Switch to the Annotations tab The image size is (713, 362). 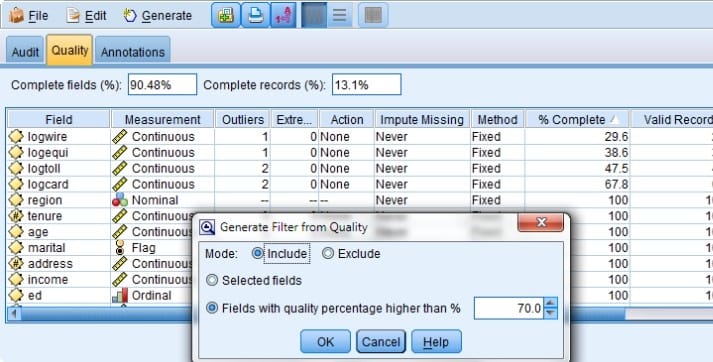tap(133, 52)
